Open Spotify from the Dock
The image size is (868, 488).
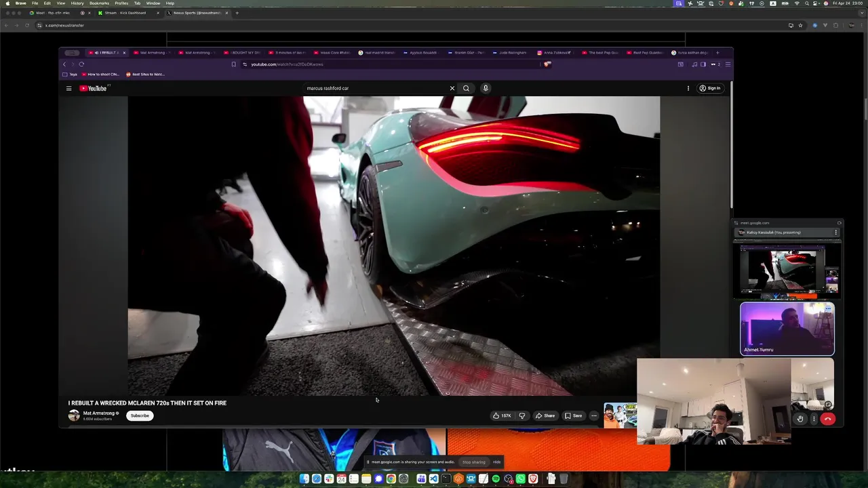click(496, 479)
